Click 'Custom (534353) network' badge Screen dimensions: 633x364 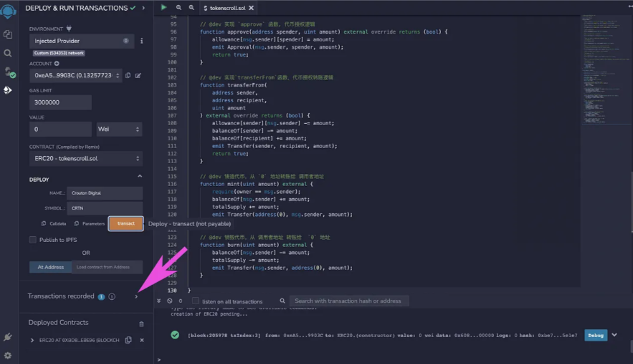pyautogui.click(x=59, y=53)
